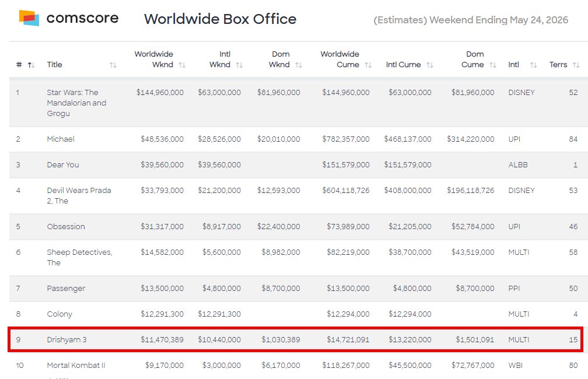Select the Passenger title cell
The image size is (588, 379).
click(66, 288)
